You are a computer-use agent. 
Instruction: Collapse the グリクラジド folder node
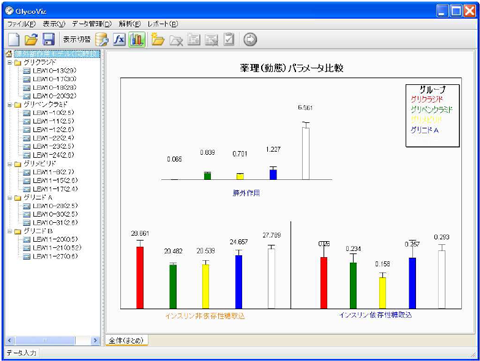(10, 62)
